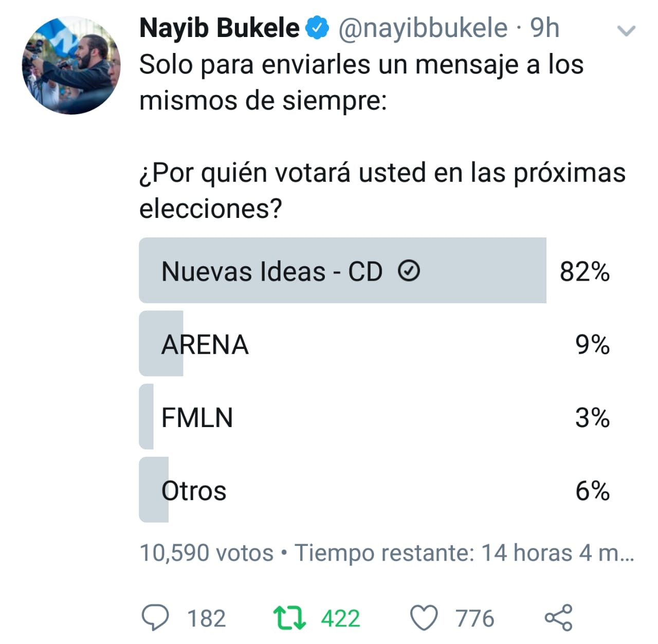Like the tweet with the heart icon
658x644 pixels.
tap(424, 618)
